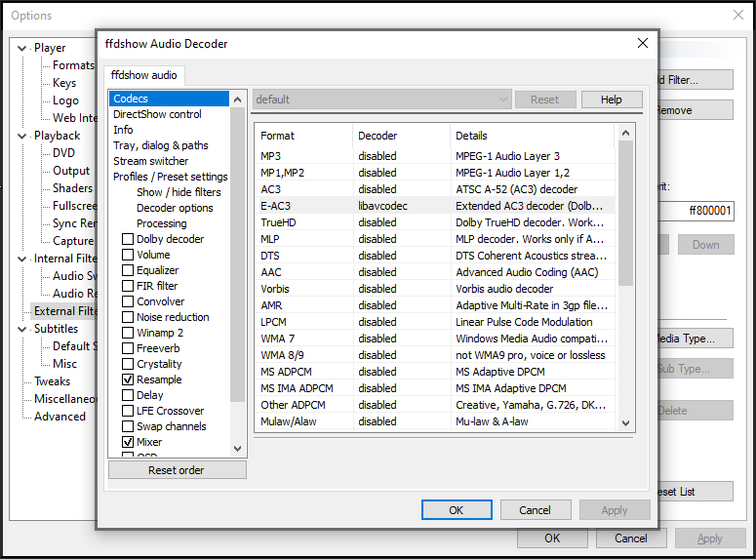Click the ff800001 merit input field
This screenshot has height=559, width=756.
[696, 211]
